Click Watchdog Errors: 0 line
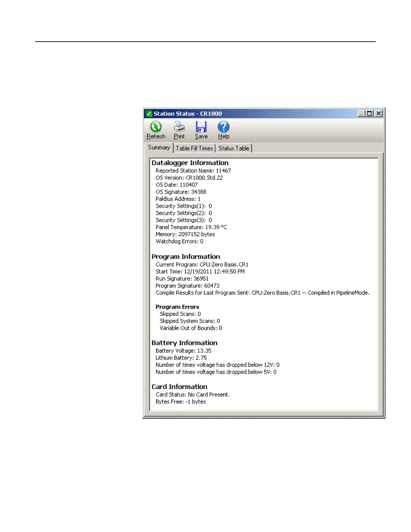Screen dimensions: 411x532 [x=179, y=241]
